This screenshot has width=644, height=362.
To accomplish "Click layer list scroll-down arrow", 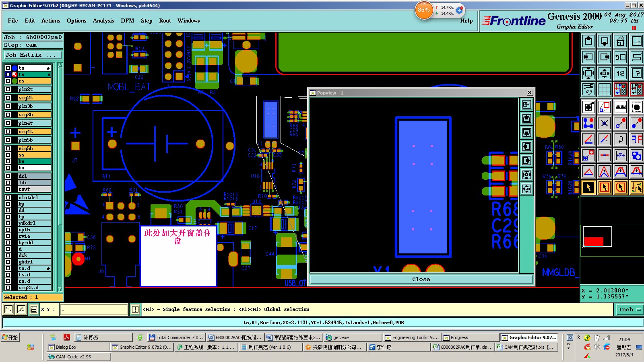I will (60, 289).
